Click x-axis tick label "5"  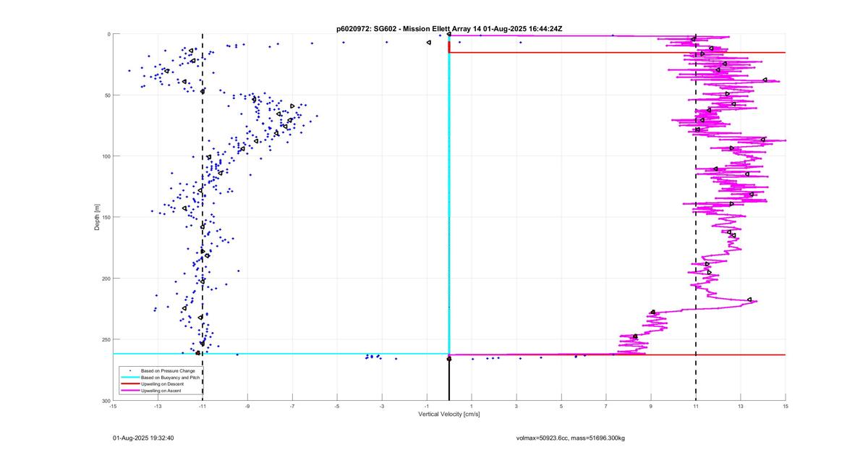(x=561, y=407)
